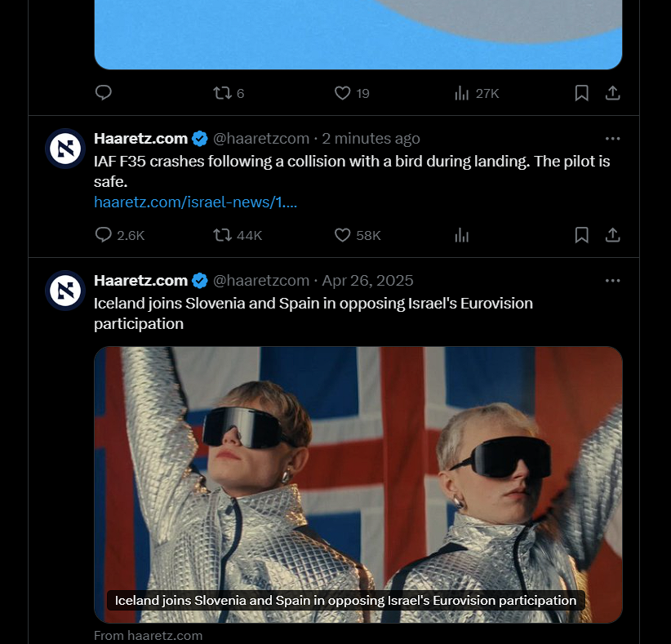Share the IAF F35 crash post
Image resolution: width=671 pixels, height=644 pixels.
click(x=612, y=235)
